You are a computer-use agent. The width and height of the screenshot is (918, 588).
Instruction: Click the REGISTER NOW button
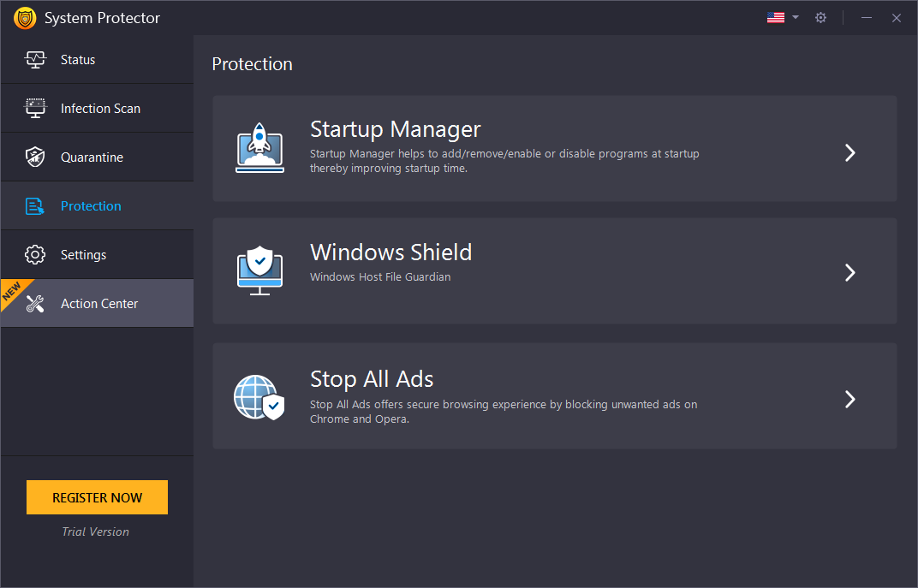97,497
